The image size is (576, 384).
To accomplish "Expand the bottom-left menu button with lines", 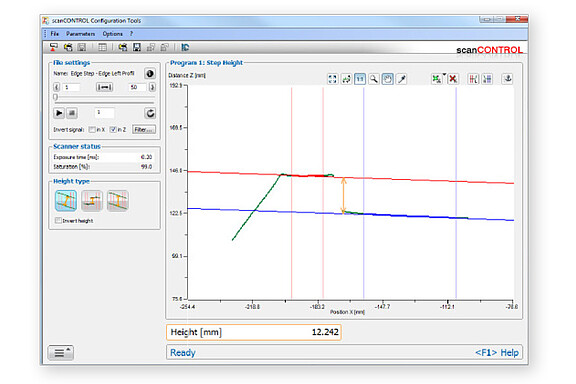I will click(x=61, y=353).
